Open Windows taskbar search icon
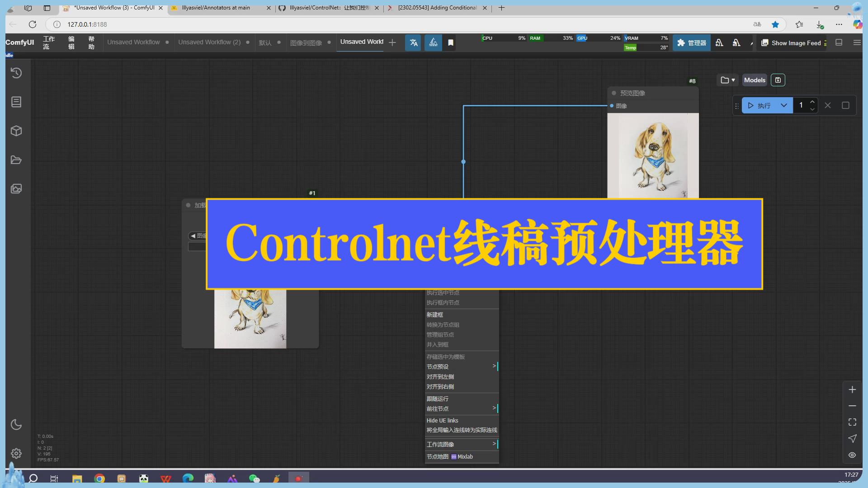This screenshot has height=488, width=868. (33, 479)
